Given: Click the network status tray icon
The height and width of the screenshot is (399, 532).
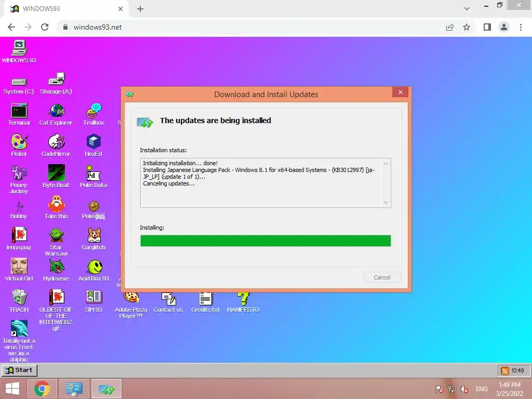Looking at the screenshot, I should pyautogui.click(x=452, y=389).
